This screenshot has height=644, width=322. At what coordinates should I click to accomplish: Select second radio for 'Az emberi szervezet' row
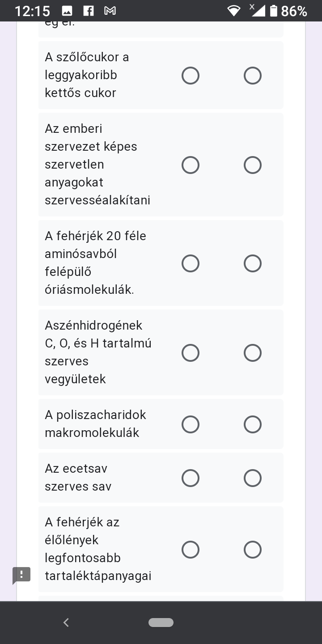click(253, 165)
